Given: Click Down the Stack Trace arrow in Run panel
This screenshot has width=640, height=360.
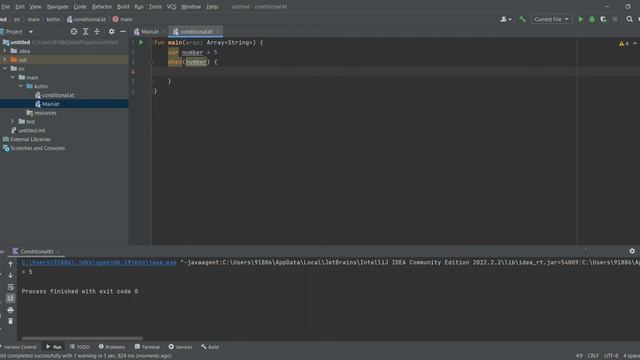Looking at the screenshot, I should tap(11, 276).
